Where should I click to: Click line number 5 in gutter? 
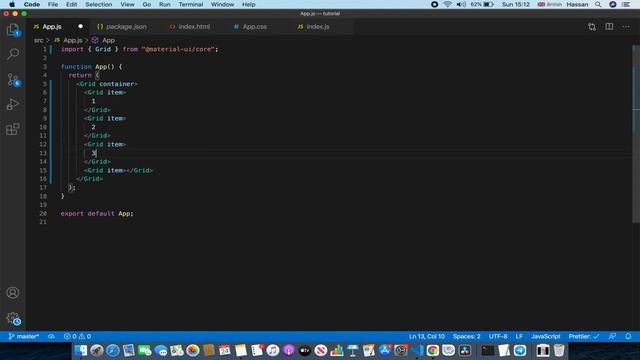(x=44, y=84)
